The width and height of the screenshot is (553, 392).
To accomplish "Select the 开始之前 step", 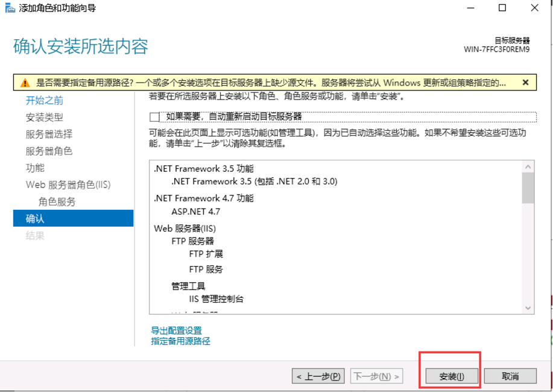I will click(45, 101).
